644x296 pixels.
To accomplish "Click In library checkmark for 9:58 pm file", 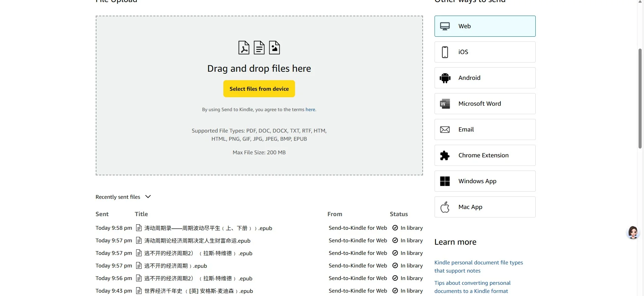I will [x=395, y=228].
